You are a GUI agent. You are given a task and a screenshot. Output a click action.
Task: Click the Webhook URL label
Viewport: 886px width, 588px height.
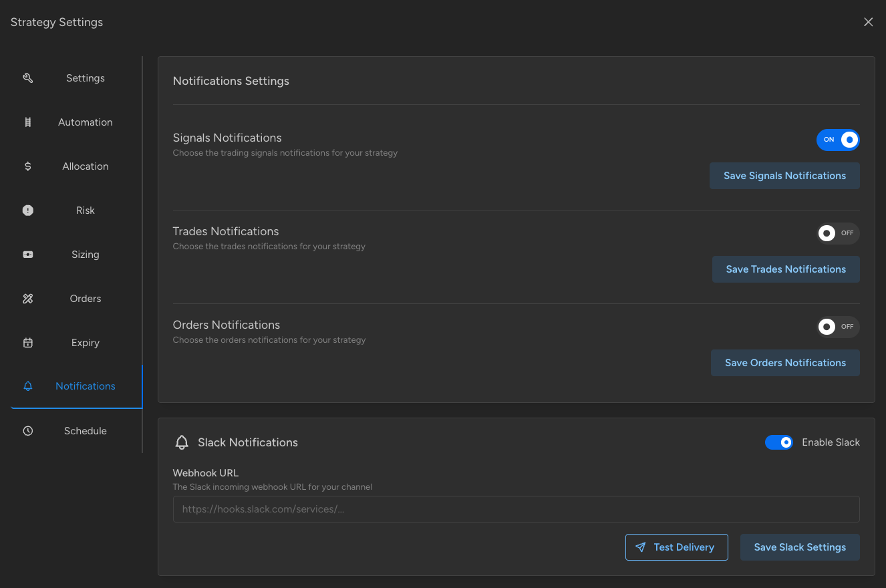pyautogui.click(x=206, y=473)
